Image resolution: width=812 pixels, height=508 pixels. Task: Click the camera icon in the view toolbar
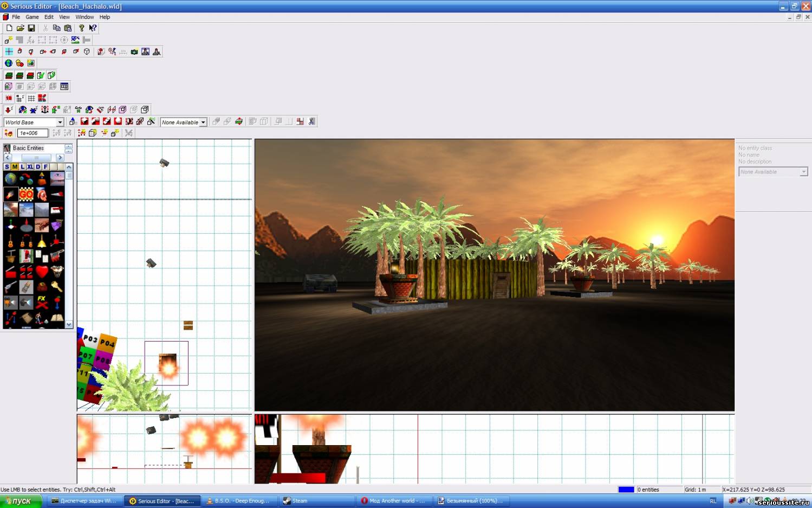click(134, 52)
